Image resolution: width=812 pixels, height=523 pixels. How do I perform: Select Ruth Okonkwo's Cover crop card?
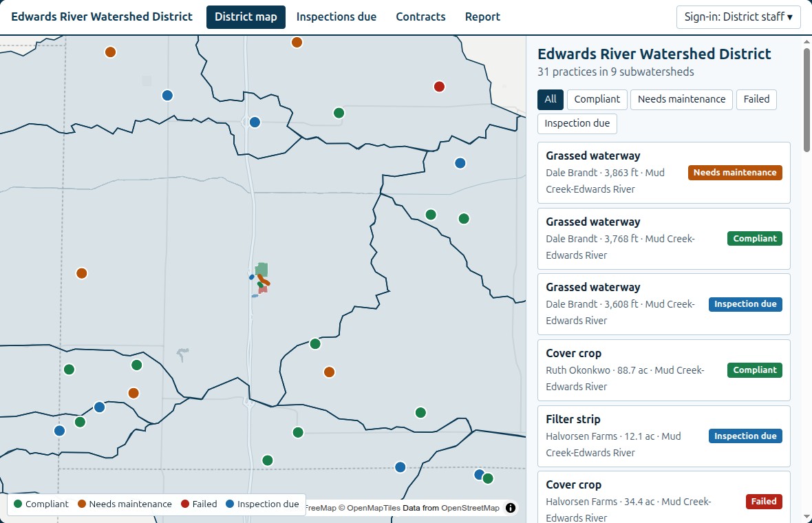[x=664, y=370]
